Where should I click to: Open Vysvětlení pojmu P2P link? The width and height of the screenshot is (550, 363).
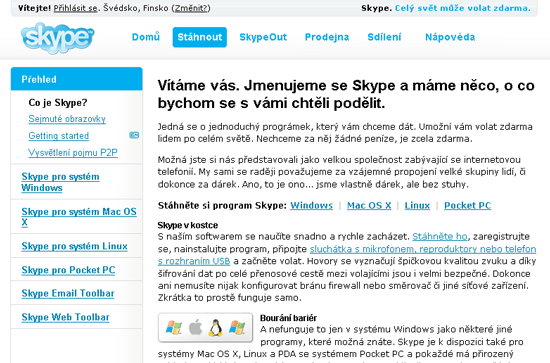(73, 153)
